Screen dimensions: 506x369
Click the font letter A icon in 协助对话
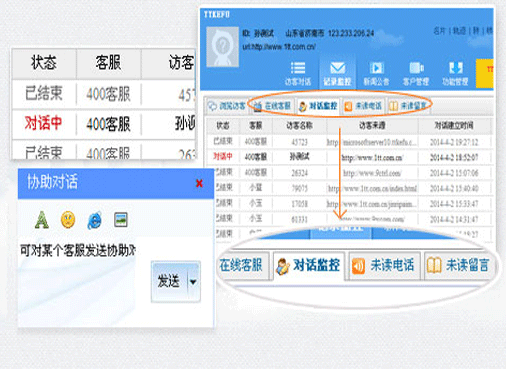tap(42, 220)
